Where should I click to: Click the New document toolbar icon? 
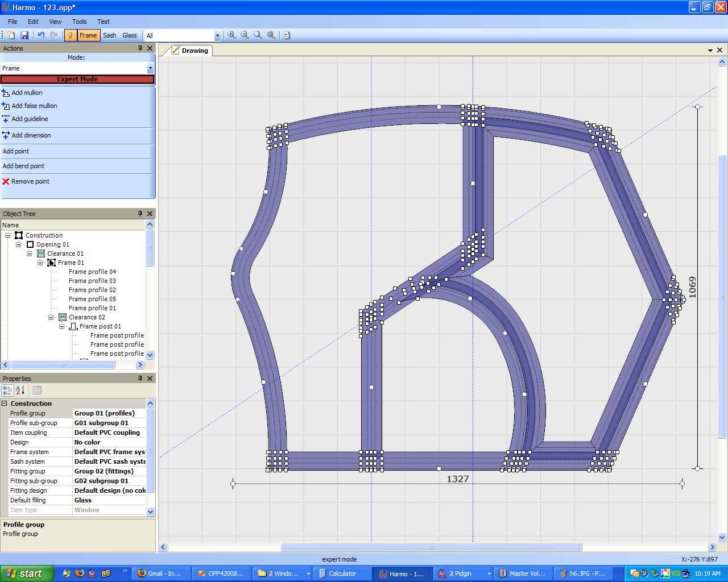[11, 35]
